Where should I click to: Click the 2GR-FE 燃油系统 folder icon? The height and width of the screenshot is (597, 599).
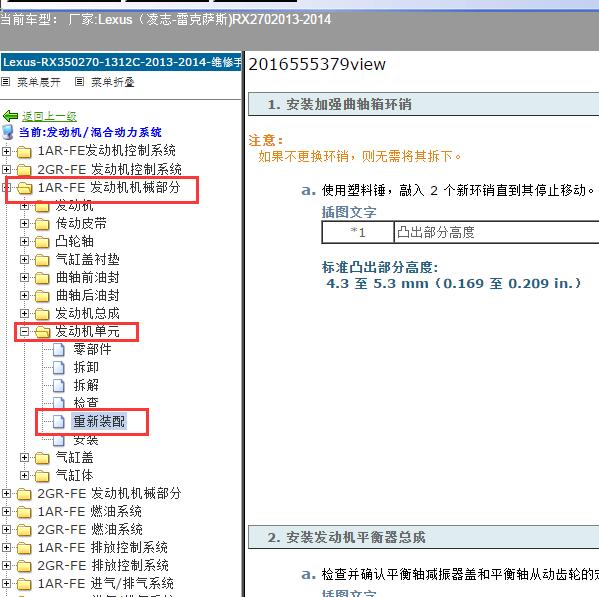click(x=24, y=530)
